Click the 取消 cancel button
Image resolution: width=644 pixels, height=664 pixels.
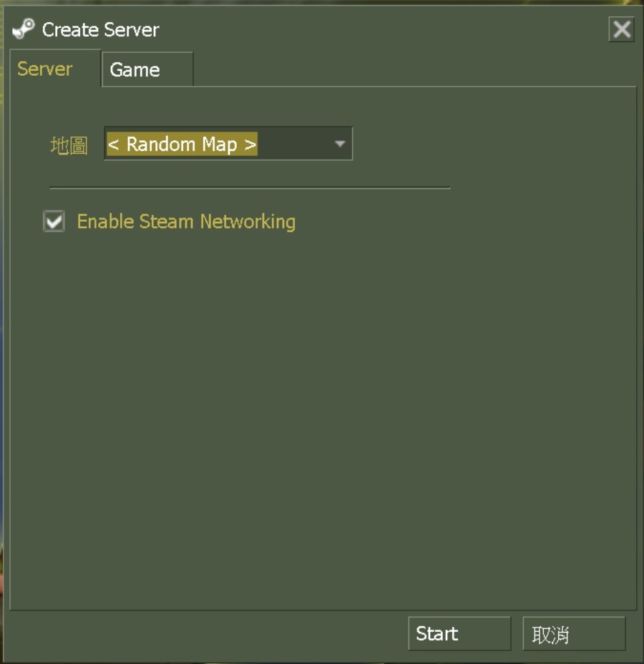(574, 633)
